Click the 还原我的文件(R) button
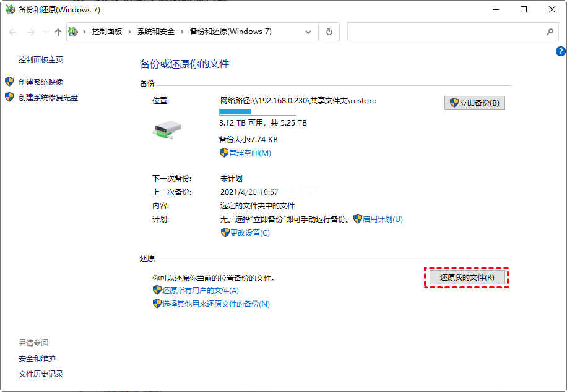Screen dimensions: 567x392 (x=467, y=278)
